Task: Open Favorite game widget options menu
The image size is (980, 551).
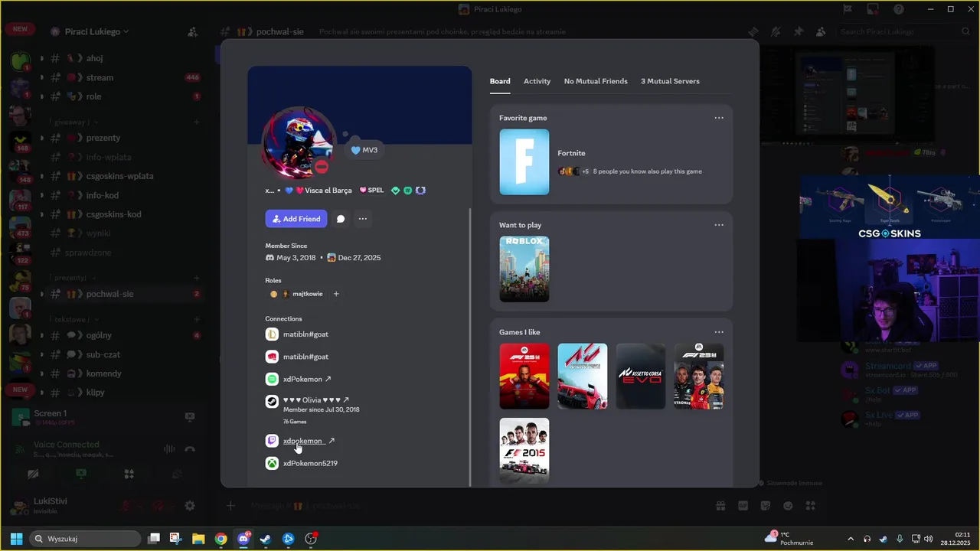Action: pyautogui.click(x=719, y=118)
